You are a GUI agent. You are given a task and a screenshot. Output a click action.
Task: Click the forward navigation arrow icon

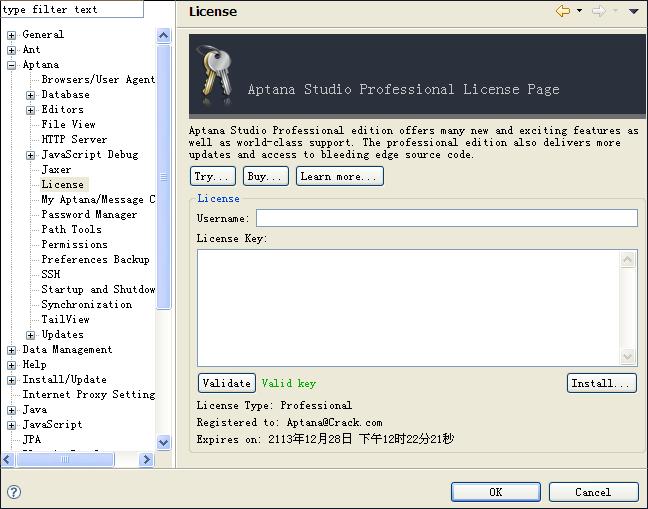(x=598, y=11)
